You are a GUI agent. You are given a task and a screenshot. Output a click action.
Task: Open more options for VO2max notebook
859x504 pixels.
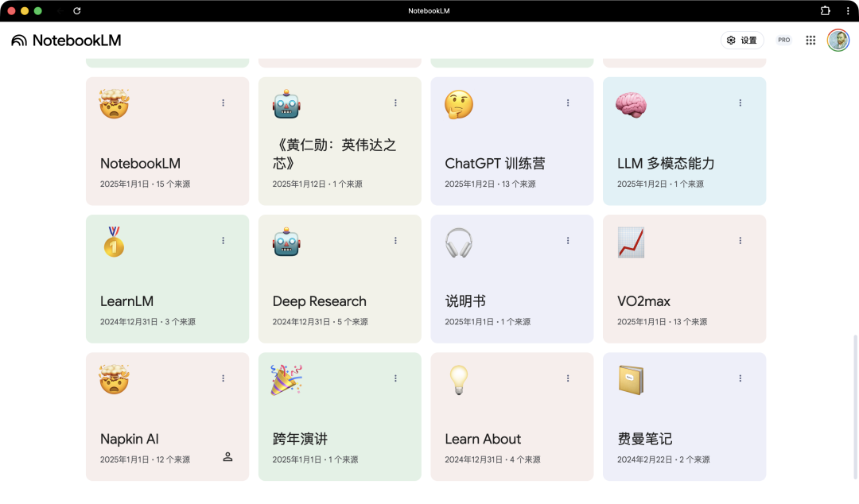[x=740, y=241]
